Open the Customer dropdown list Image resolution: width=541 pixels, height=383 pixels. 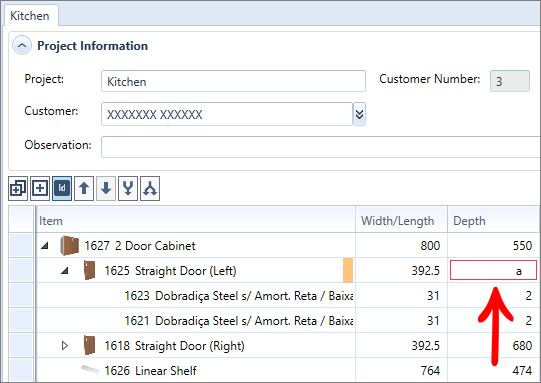359,114
